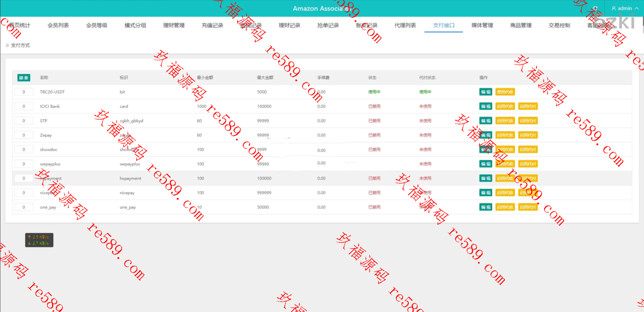This screenshot has height=312, width=644.
Task: Go to the 商品管理 tab
Action: click(x=521, y=26)
